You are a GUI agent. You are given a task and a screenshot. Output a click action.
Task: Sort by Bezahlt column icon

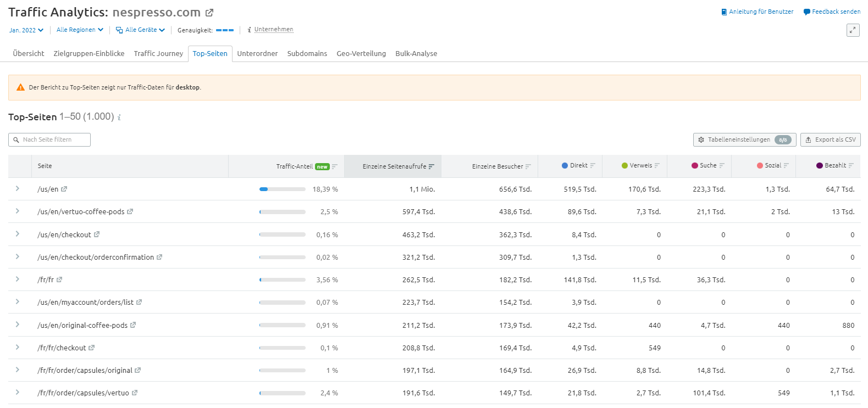point(851,165)
